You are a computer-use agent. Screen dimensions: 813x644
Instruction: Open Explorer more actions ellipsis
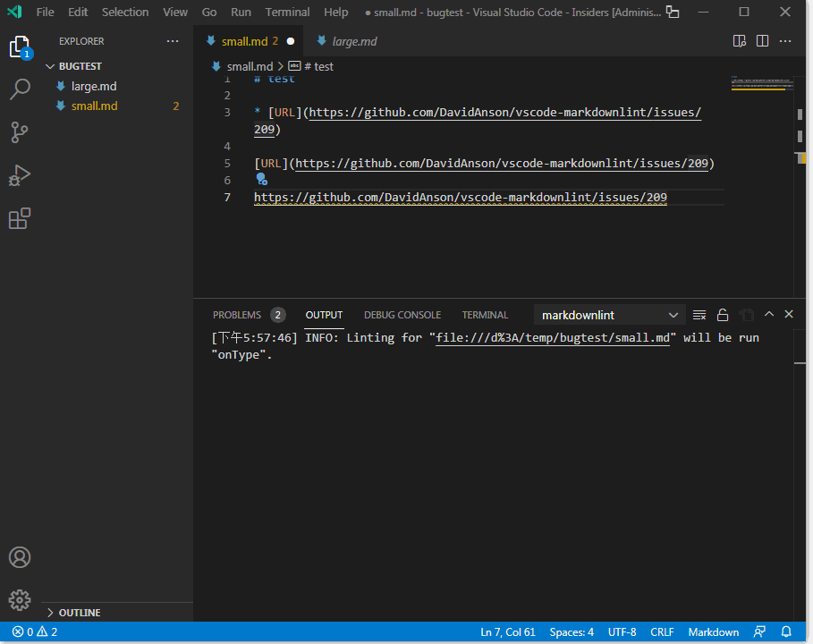[173, 41]
